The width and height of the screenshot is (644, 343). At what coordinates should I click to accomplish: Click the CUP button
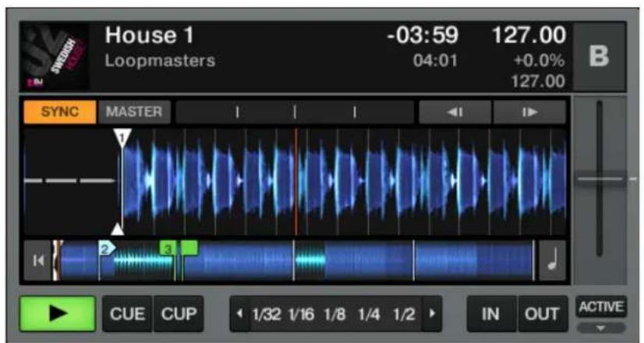coord(179,314)
